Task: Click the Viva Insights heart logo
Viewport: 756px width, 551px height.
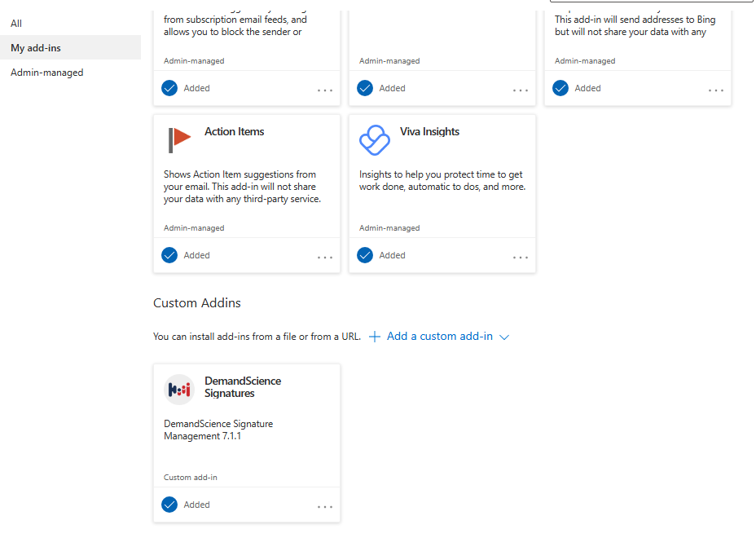Action: [375, 140]
